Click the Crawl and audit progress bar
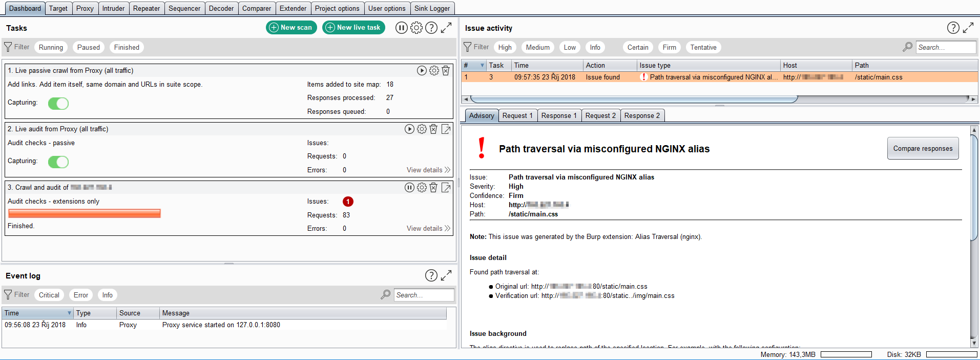Image resolution: width=980 pixels, height=360 pixels. (x=85, y=213)
